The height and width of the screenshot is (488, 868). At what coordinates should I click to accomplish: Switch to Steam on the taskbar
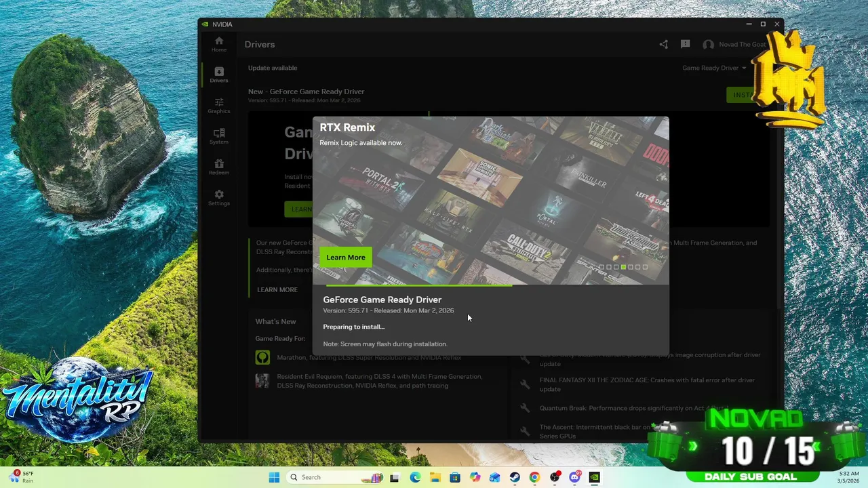pyautogui.click(x=515, y=477)
